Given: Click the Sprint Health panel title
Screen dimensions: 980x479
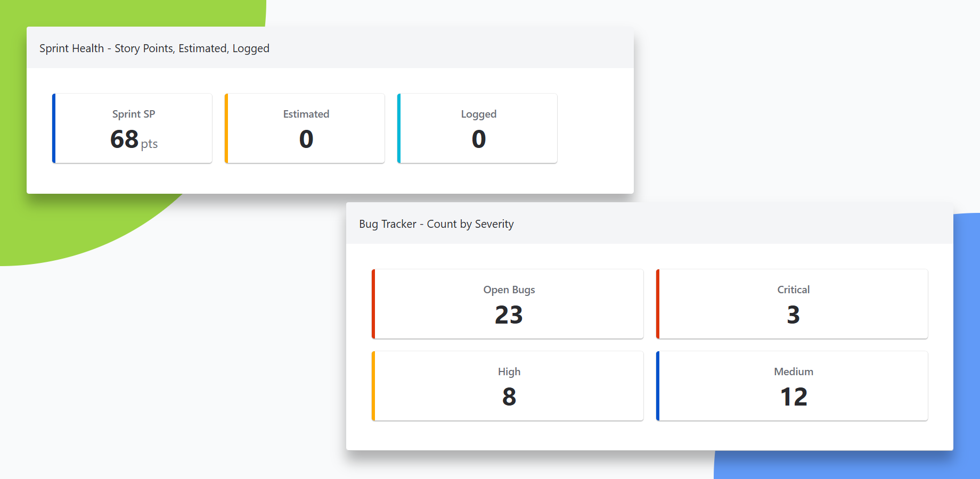Looking at the screenshot, I should [154, 48].
